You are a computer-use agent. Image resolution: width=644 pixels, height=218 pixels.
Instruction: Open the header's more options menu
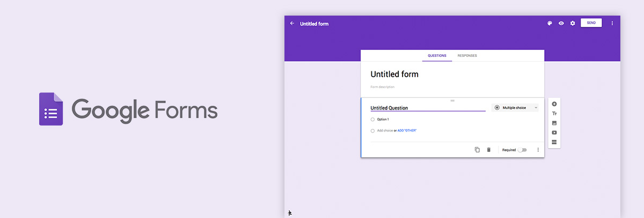[612, 24]
